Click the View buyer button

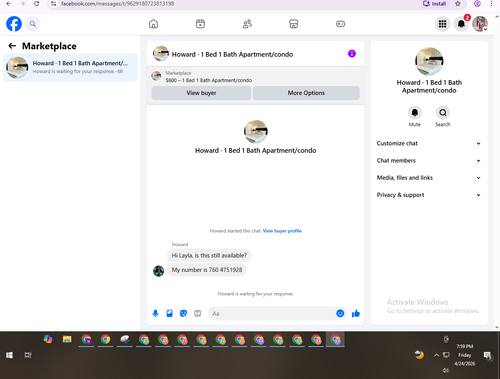coord(201,93)
